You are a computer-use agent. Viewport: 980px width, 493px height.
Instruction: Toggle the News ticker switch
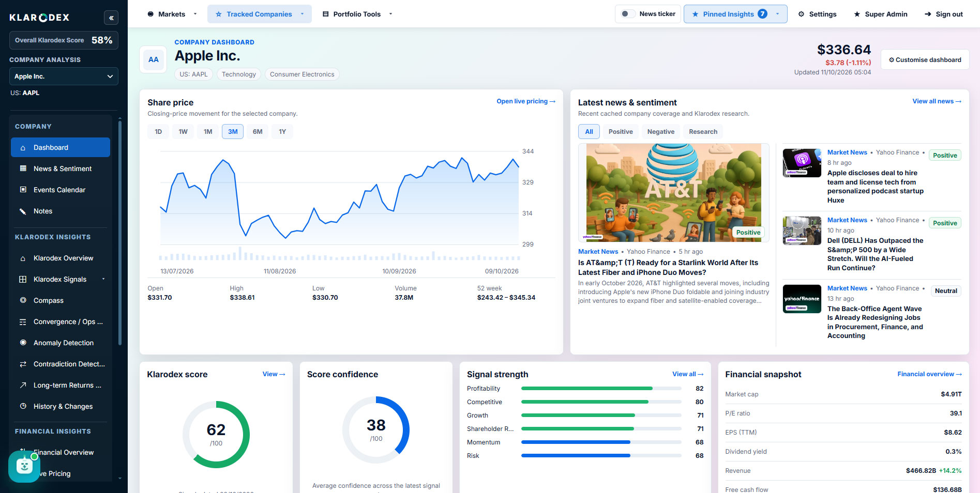pos(628,14)
